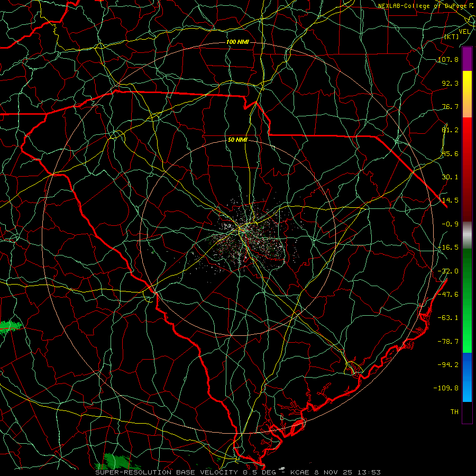Click the 76.7 velocity scale value

(x=450, y=106)
